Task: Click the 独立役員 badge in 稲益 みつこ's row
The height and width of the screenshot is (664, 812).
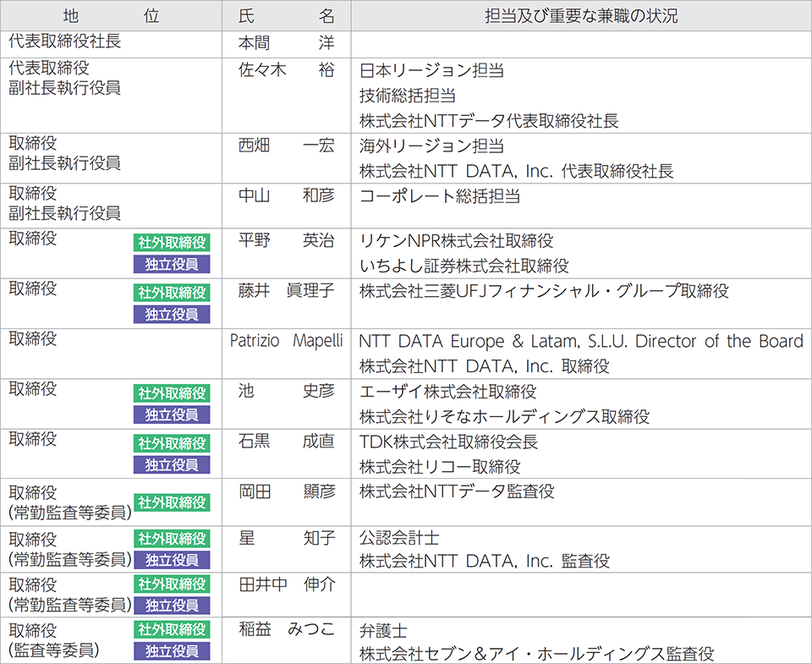Action: pyautogui.click(x=172, y=651)
